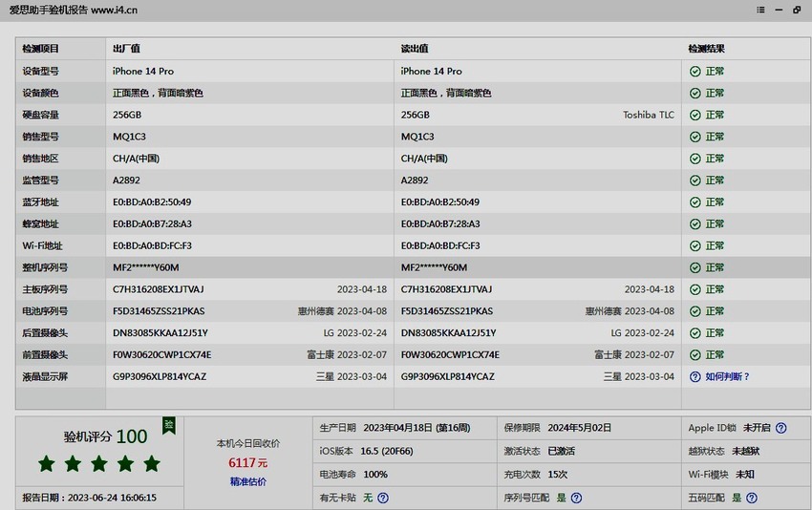Click the 激活状态 已激活 value
812x510 pixels.
[x=562, y=451]
